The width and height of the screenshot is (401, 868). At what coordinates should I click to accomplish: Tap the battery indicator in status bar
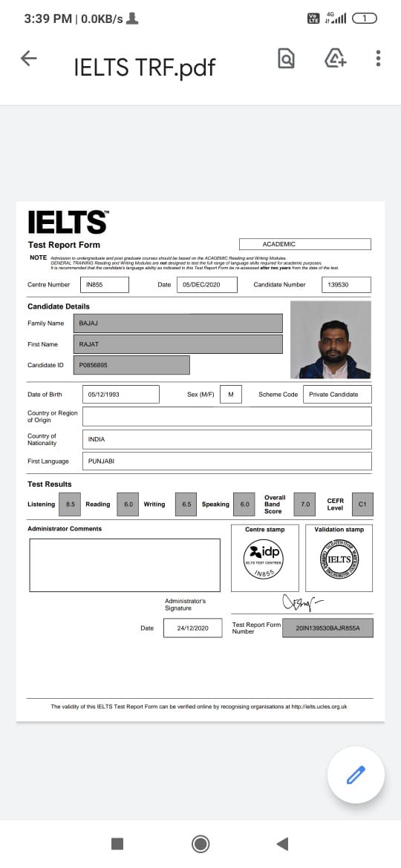point(364,19)
